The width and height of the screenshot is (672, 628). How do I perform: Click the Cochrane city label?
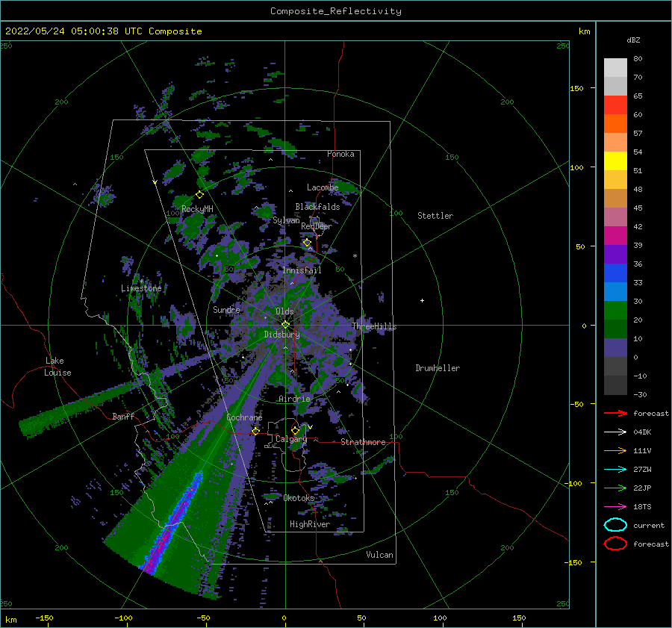[x=244, y=417]
